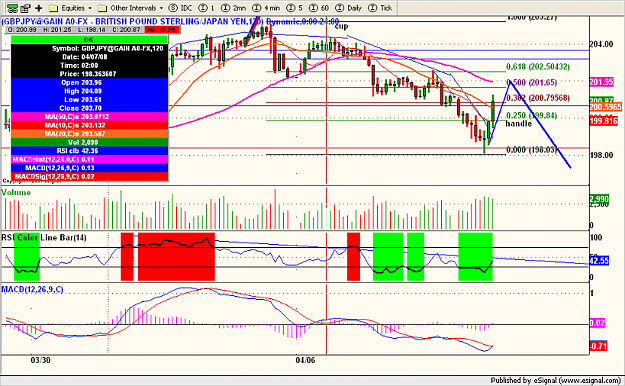Switch chart to 60 minute interval

pyautogui.click(x=319, y=8)
